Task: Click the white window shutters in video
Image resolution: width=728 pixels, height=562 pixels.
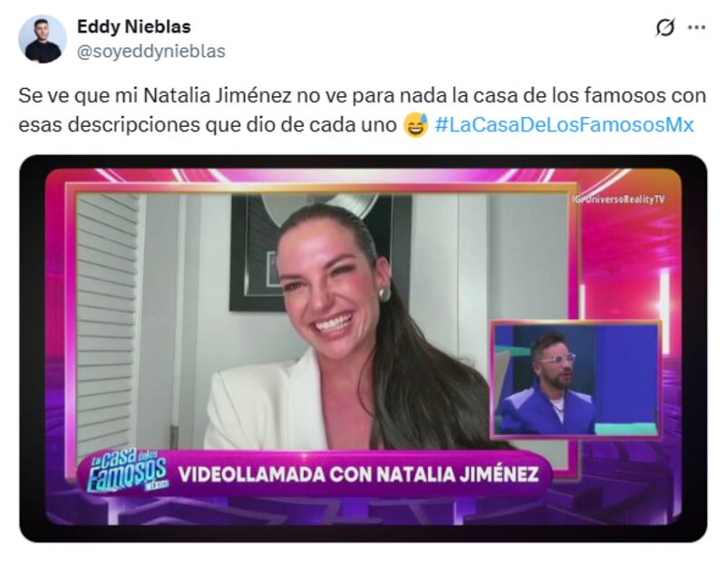Action: coord(108,325)
